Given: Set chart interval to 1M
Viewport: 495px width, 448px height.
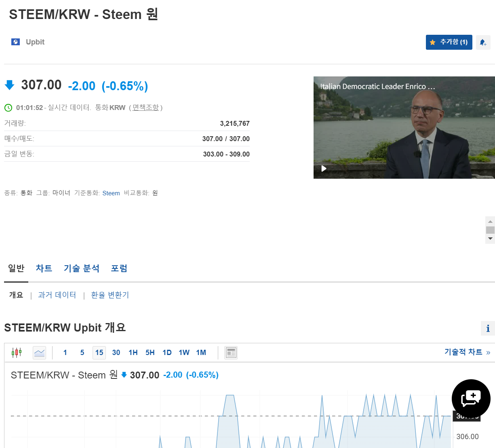Looking at the screenshot, I should tap(201, 353).
